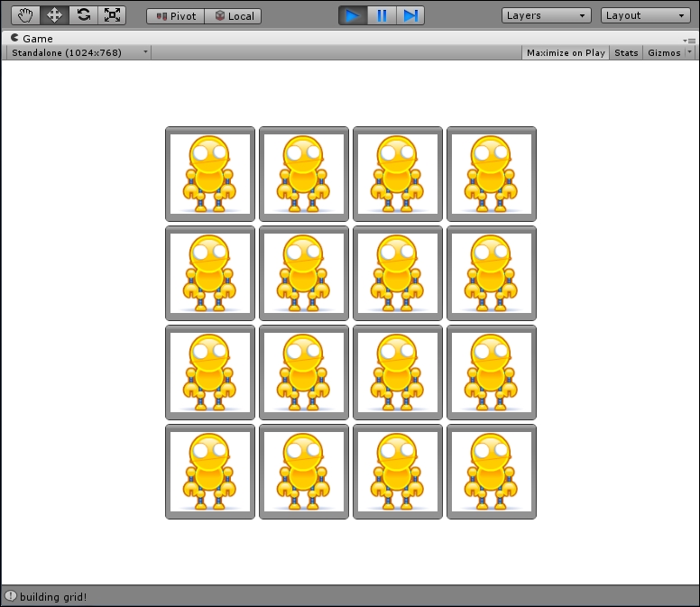Click robot card in row two, column one

click(210, 273)
